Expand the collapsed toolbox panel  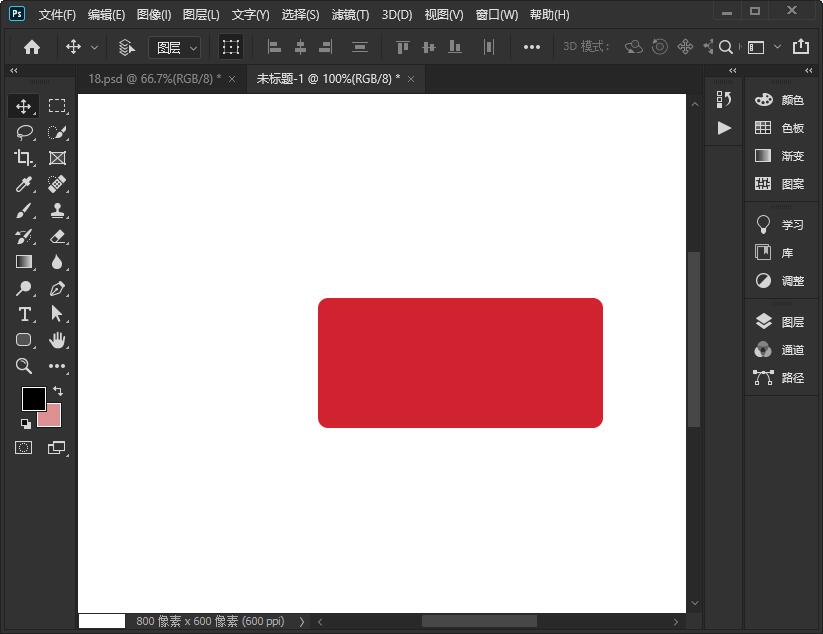click(13, 71)
